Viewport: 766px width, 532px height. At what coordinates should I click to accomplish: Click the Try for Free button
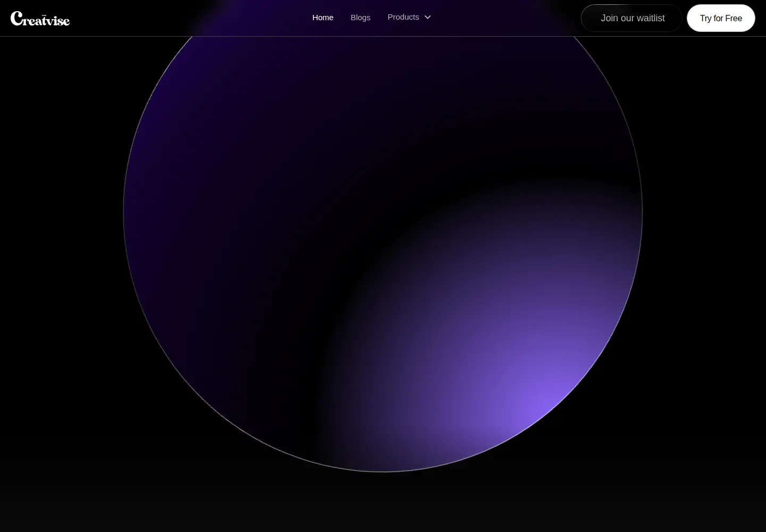721,18
